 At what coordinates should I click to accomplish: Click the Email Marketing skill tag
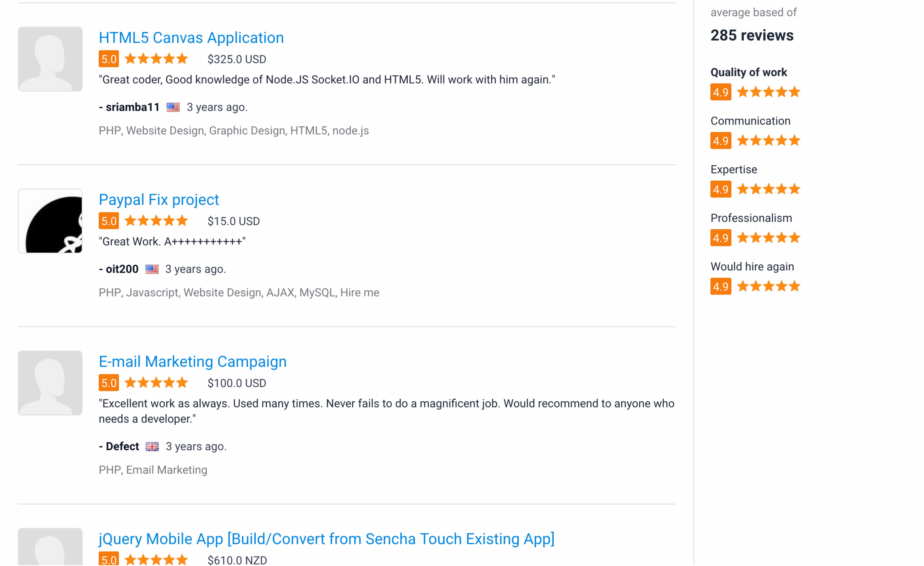pyautogui.click(x=166, y=469)
